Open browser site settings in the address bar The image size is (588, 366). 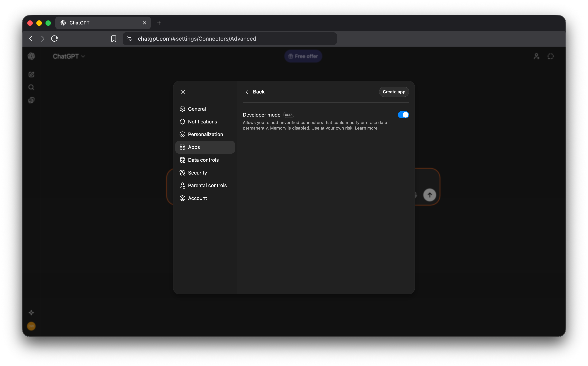coord(129,38)
